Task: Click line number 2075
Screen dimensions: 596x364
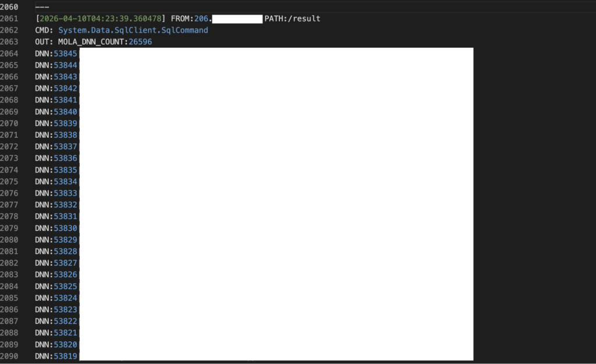Action: (9, 181)
